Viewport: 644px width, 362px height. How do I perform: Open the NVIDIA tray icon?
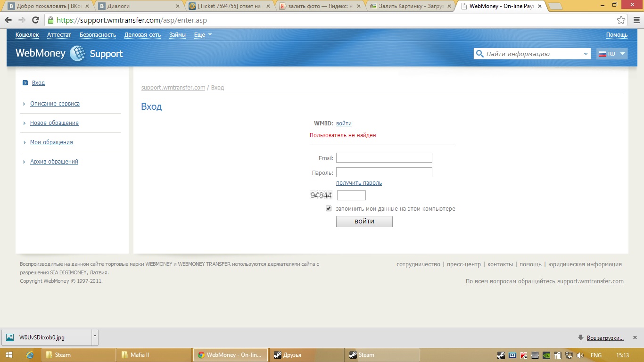(546, 355)
